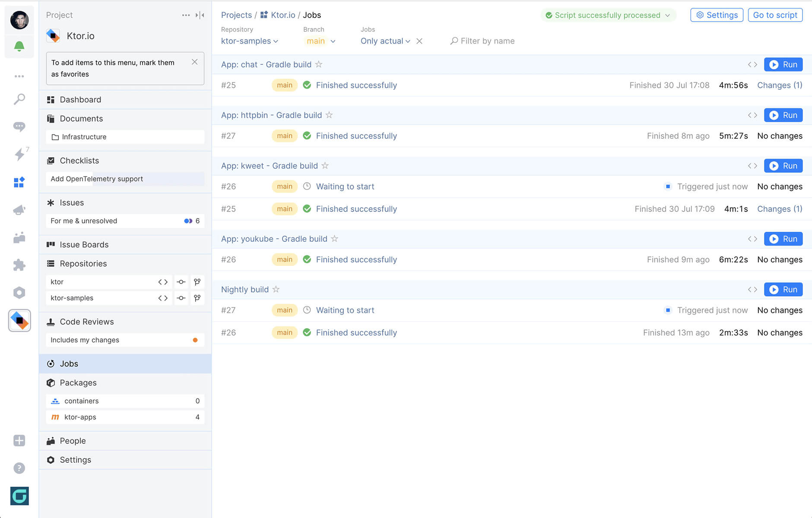Open Changes (1) for build #25
Viewport: 812px width, 518px height.
[x=779, y=85]
